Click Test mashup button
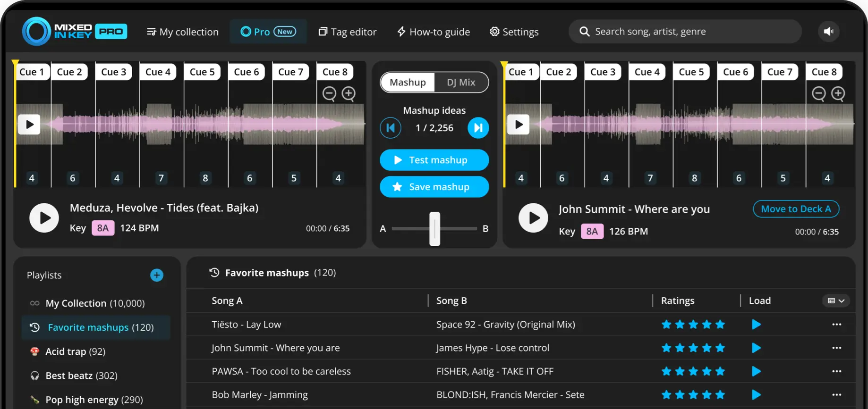Image resolution: width=868 pixels, height=409 pixels. point(434,160)
